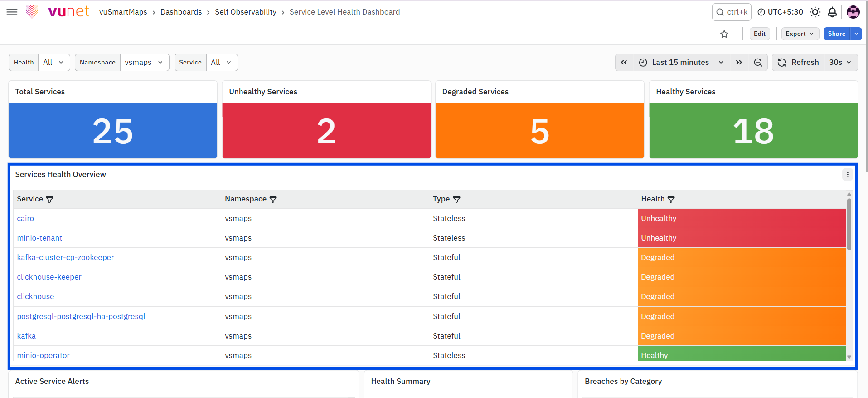Expand the Health filter dropdown
The width and height of the screenshot is (868, 398).
[x=54, y=63]
